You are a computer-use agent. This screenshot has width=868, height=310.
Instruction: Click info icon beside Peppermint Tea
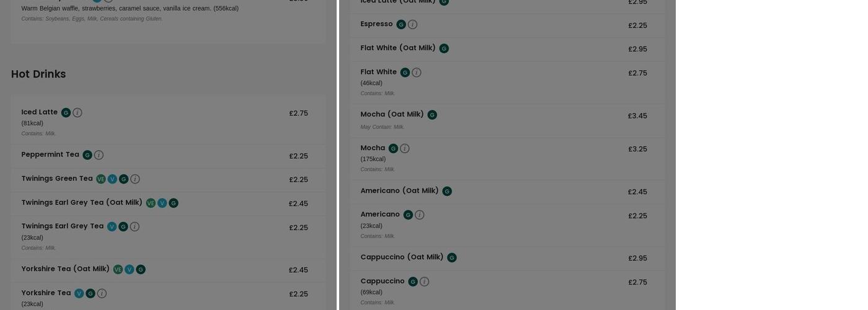(99, 155)
